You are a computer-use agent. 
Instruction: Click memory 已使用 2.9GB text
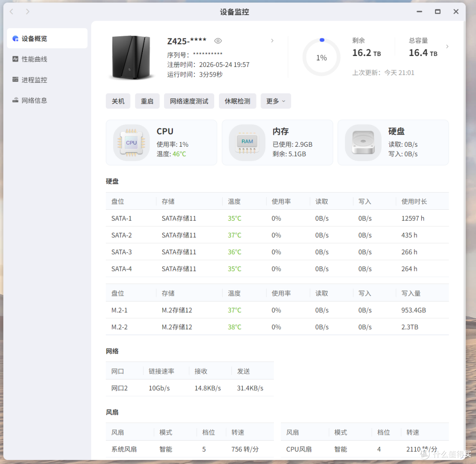tap(292, 145)
